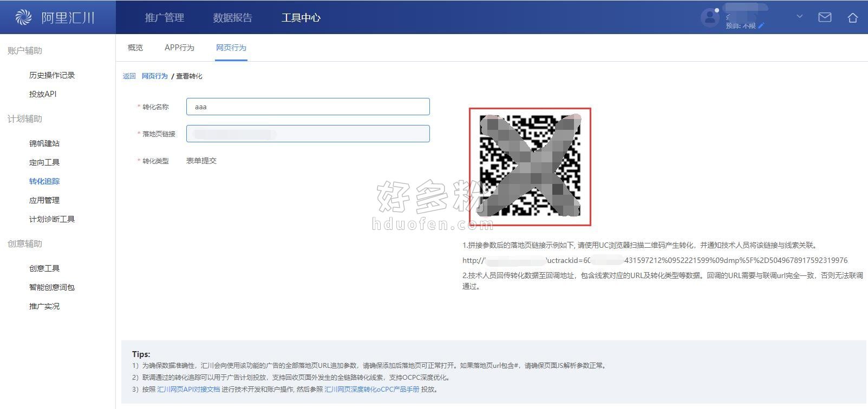Screen dimensions: 868x409
Task: Click the 查看转化 breadcrumb text
Action: pyautogui.click(x=189, y=76)
